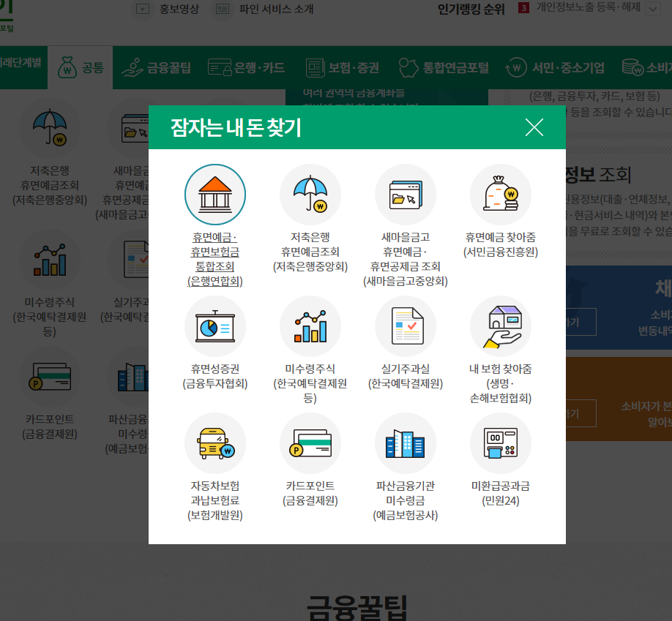
Task: Click 새마을금고 휴면예금·휴면공제금 조회 label in popup
Action: click(x=406, y=259)
